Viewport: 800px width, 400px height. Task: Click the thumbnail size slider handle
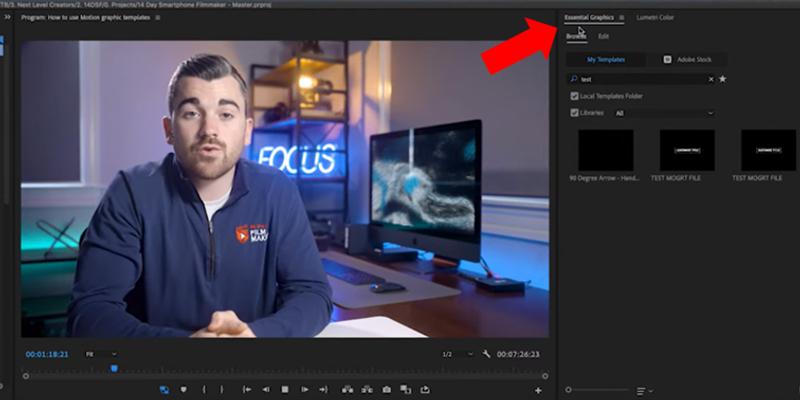568,390
